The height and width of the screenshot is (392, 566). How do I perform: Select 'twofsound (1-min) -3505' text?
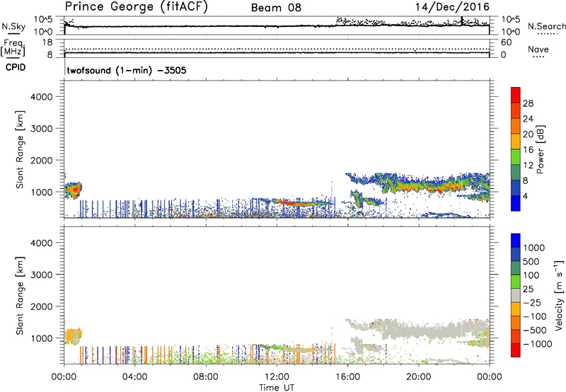127,70
